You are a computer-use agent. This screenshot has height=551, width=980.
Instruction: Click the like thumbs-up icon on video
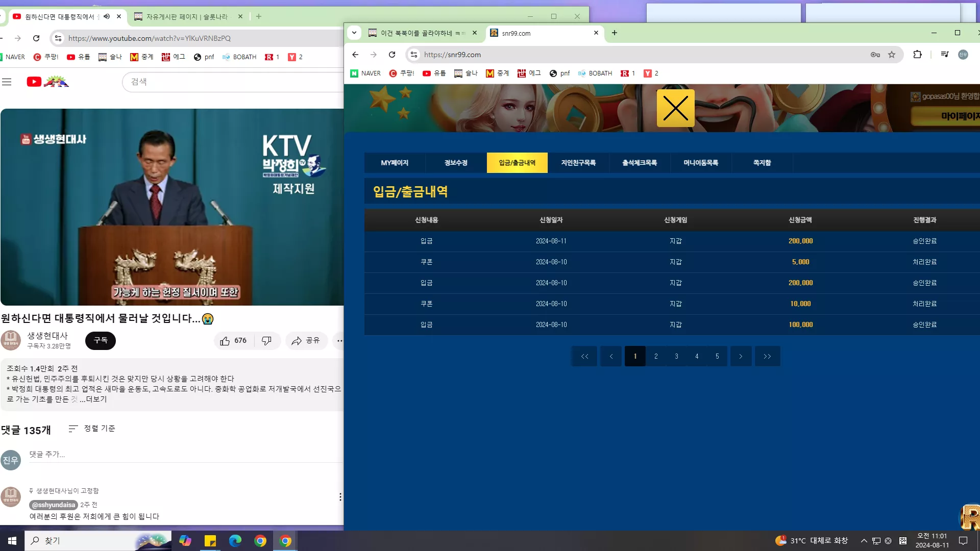225,341
